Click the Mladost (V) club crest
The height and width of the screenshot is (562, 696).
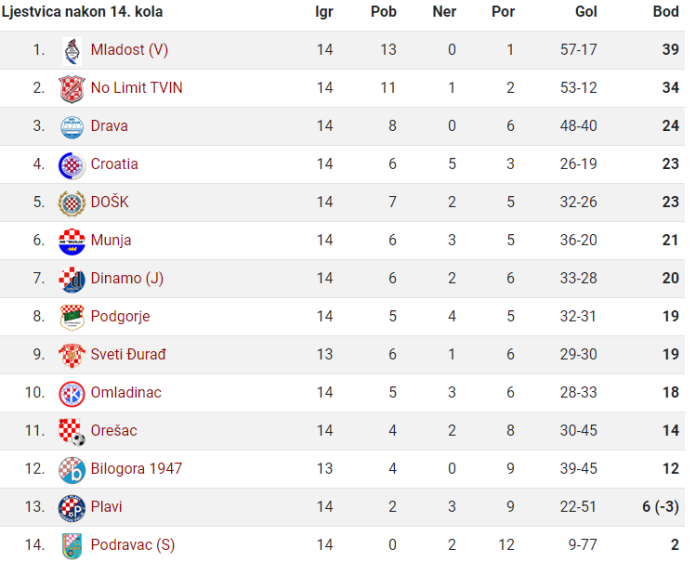coord(72,51)
